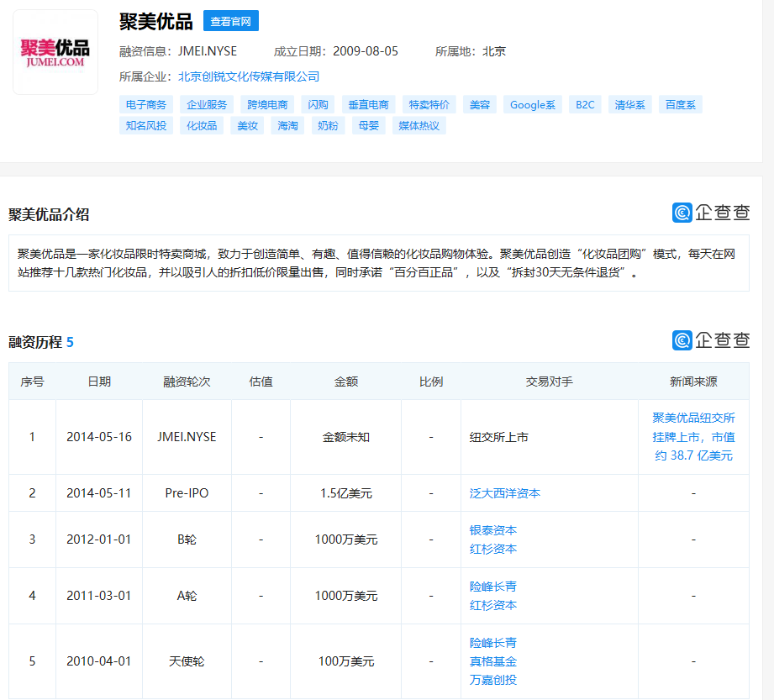Screen dimensions: 774x700
Task: Click the 媒体热议 tag
Action: click(419, 125)
